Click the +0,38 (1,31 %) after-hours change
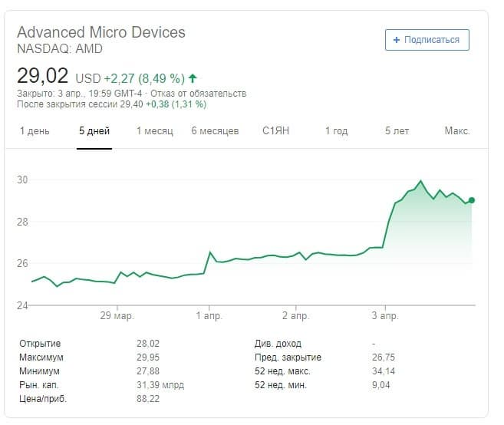This screenshot has width=504, height=425. pyautogui.click(x=176, y=104)
